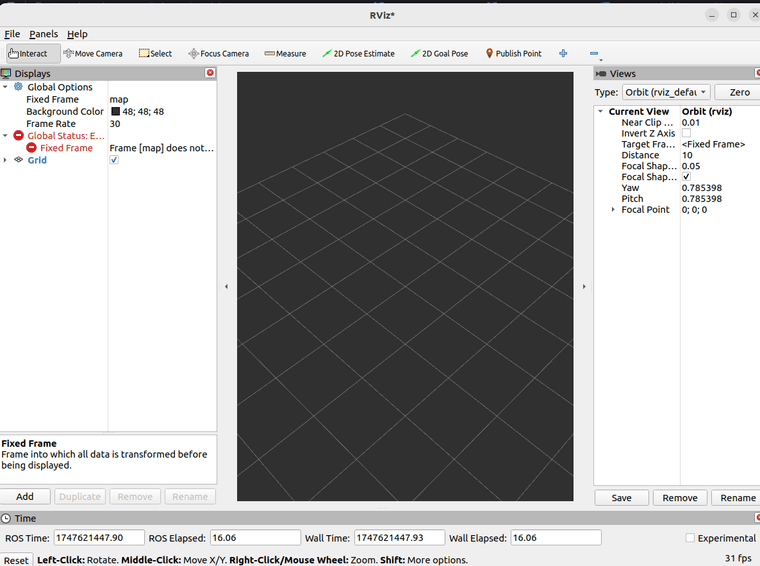Select the Fixed Frame value 'map'

point(119,99)
